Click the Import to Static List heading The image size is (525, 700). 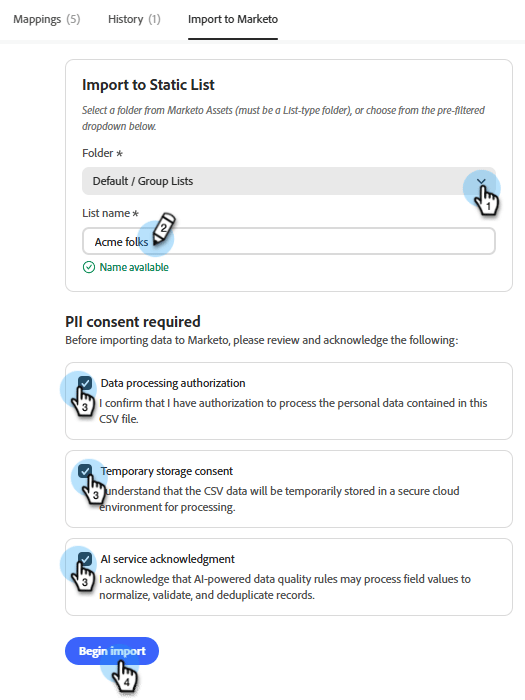pos(148,84)
